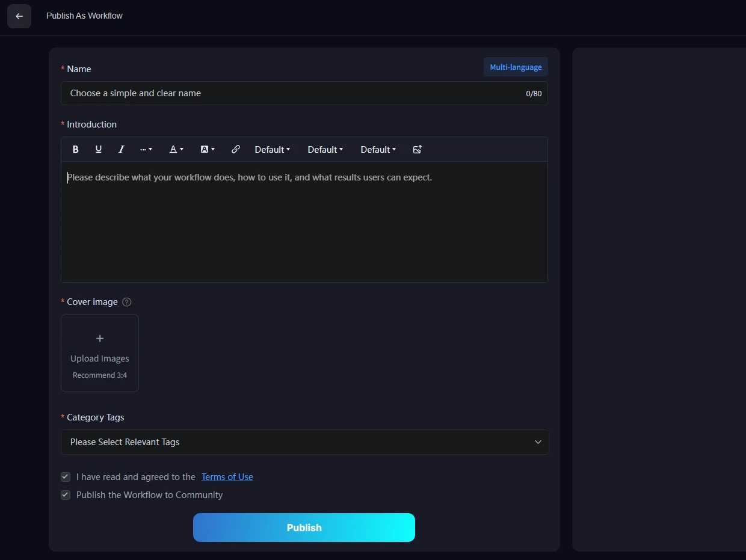Open the font color dropdown
This screenshot has width=746, height=560.
tap(176, 149)
